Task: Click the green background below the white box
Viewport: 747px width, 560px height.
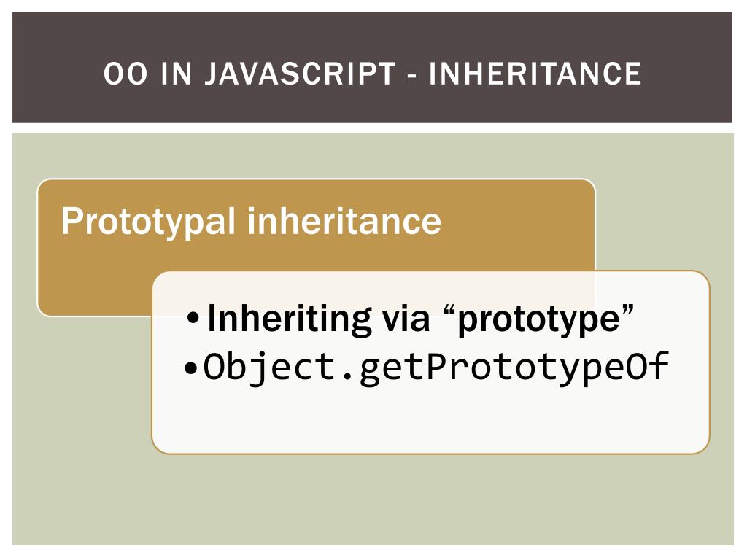Action: pyautogui.click(x=373, y=500)
